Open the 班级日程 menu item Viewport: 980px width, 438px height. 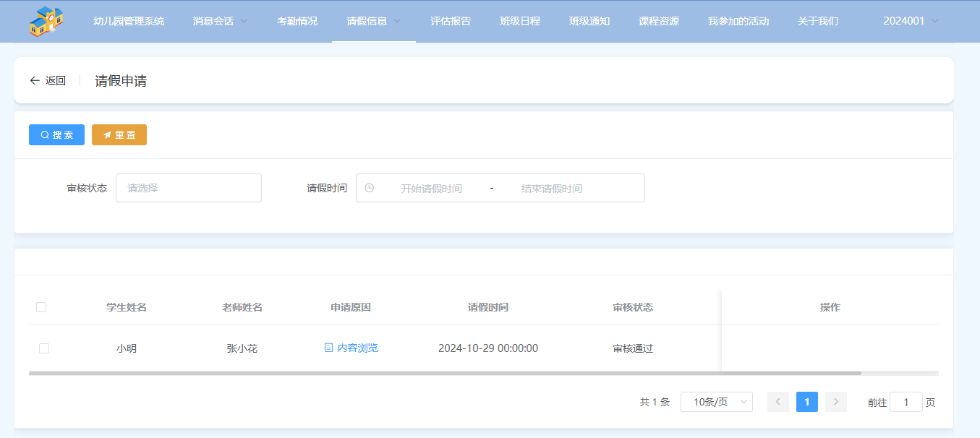point(520,21)
